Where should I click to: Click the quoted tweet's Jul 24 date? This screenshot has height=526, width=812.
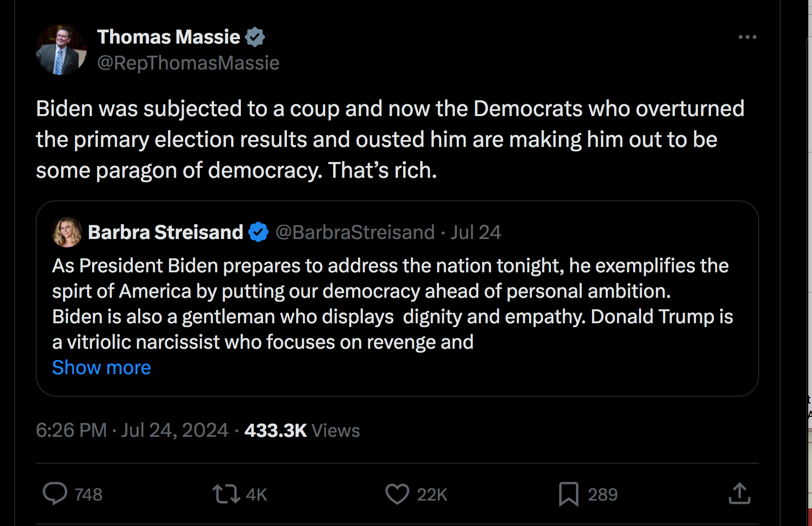click(476, 232)
